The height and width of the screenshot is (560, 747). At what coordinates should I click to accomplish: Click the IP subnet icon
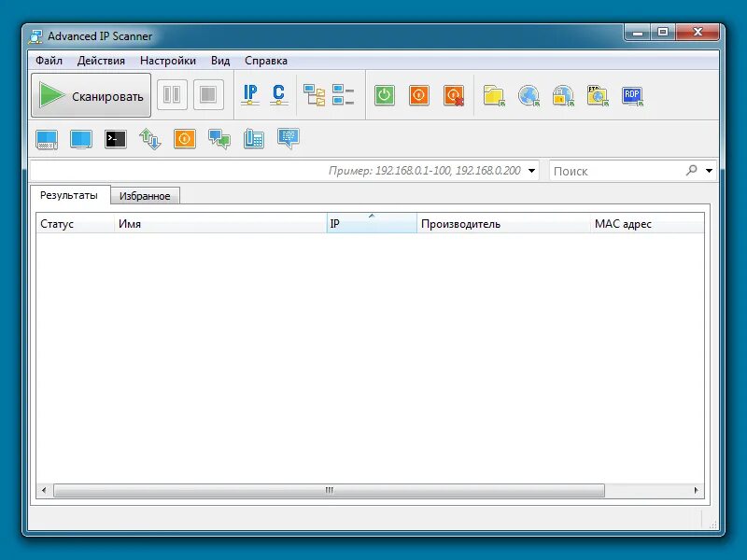tap(250, 95)
